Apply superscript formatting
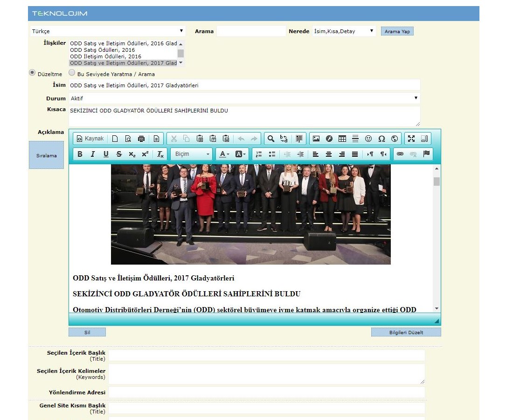Viewport: 513px width, 420px height. pyautogui.click(x=145, y=154)
